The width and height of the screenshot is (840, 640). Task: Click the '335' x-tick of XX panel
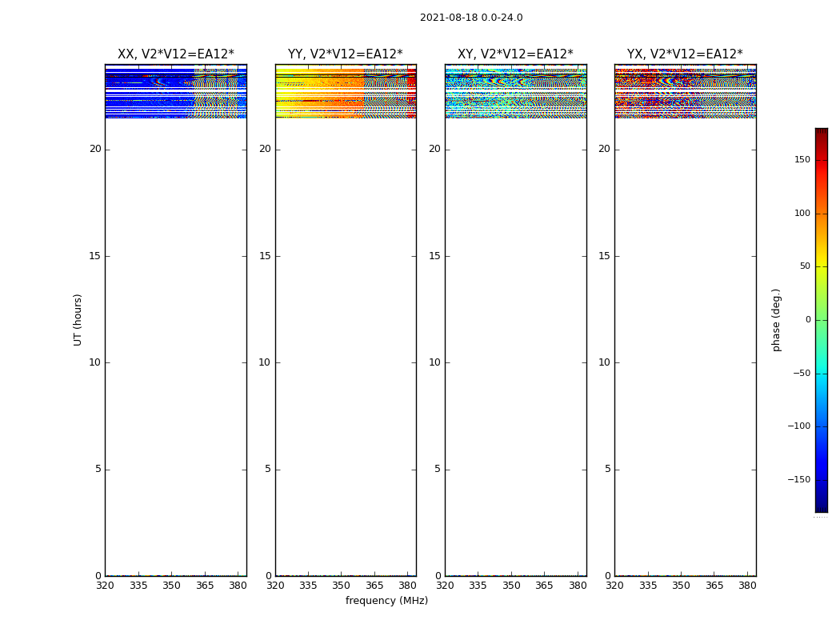[x=138, y=586]
